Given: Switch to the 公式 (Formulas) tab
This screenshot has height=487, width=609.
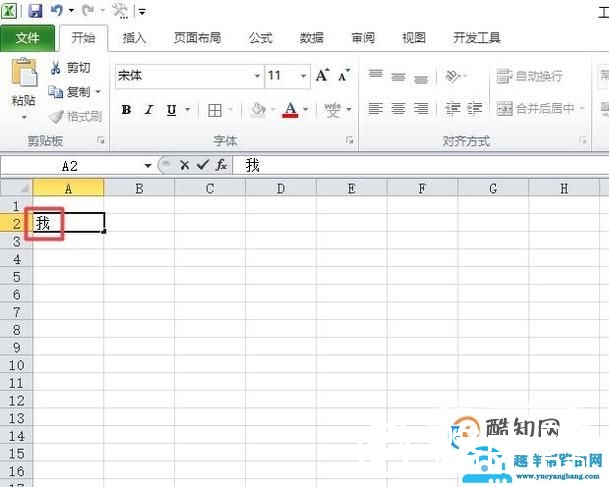Looking at the screenshot, I should [x=260, y=38].
